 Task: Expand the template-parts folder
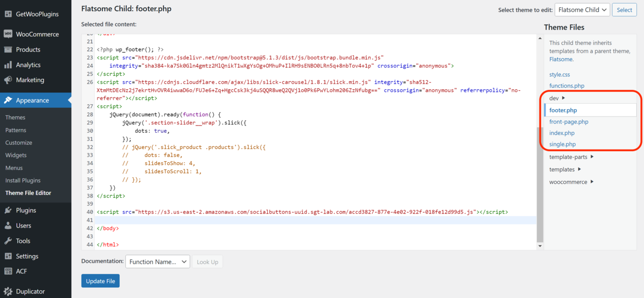click(x=568, y=157)
